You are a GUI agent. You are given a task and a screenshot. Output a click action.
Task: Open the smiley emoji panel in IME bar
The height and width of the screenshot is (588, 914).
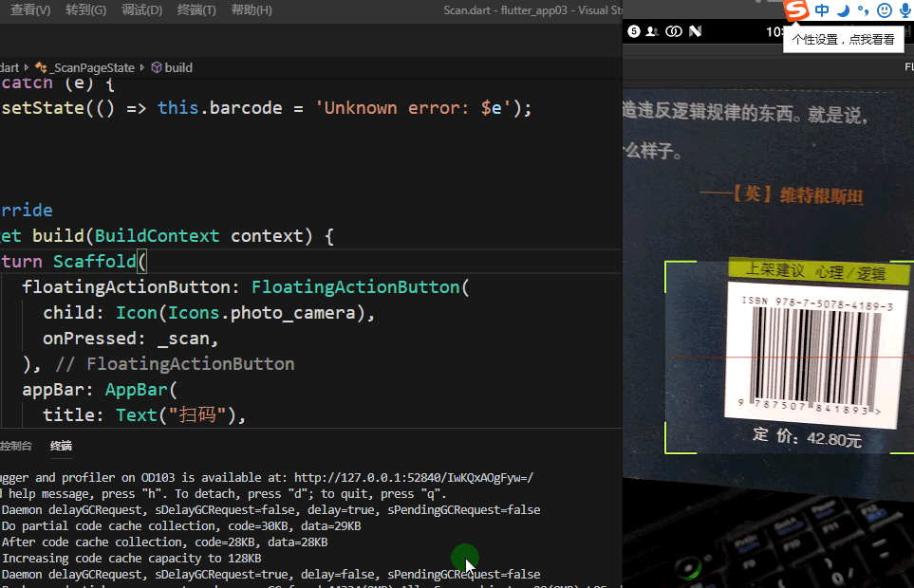point(885,10)
